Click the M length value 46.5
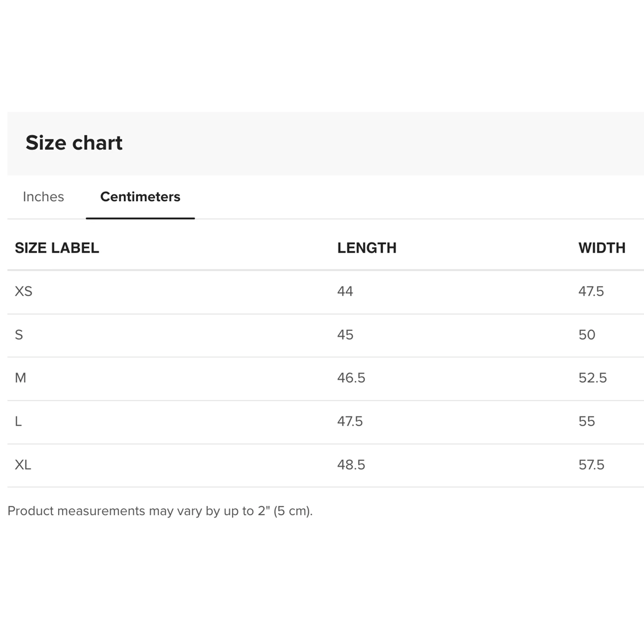Viewport: 644px width, 644px height. (351, 378)
